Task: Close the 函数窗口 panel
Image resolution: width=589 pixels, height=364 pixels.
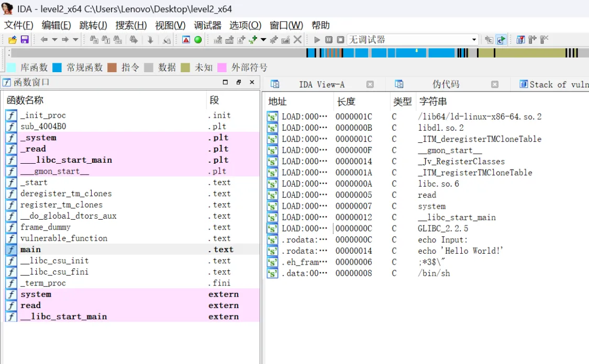Action: pos(252,82)
